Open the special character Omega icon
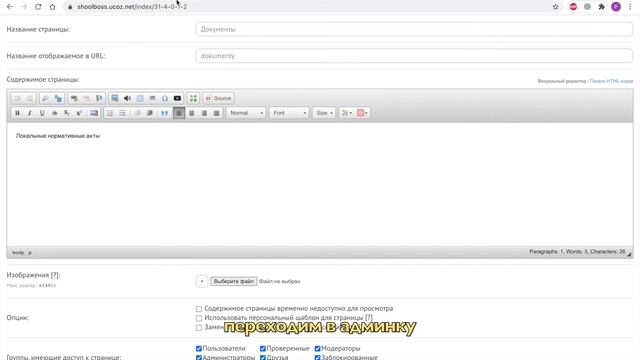Image resolution: width=640 pixels, height=360 pixels. [x=165, y=98]
